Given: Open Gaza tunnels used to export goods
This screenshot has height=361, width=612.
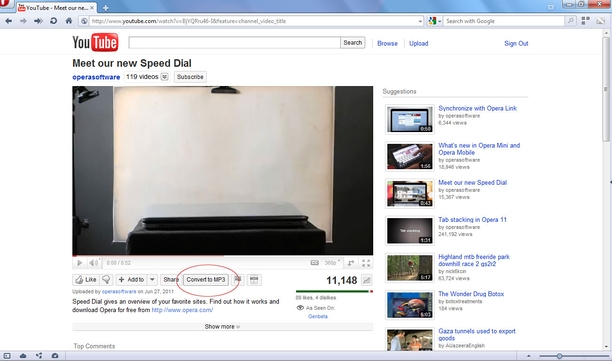Looking at the screenshot, I should (x=477, y=334).
